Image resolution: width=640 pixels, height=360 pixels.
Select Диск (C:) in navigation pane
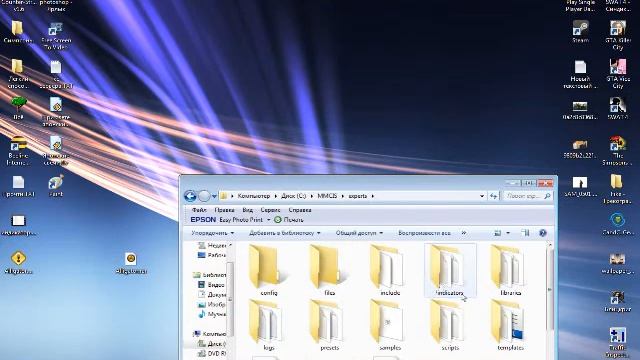tap(211, 344)
